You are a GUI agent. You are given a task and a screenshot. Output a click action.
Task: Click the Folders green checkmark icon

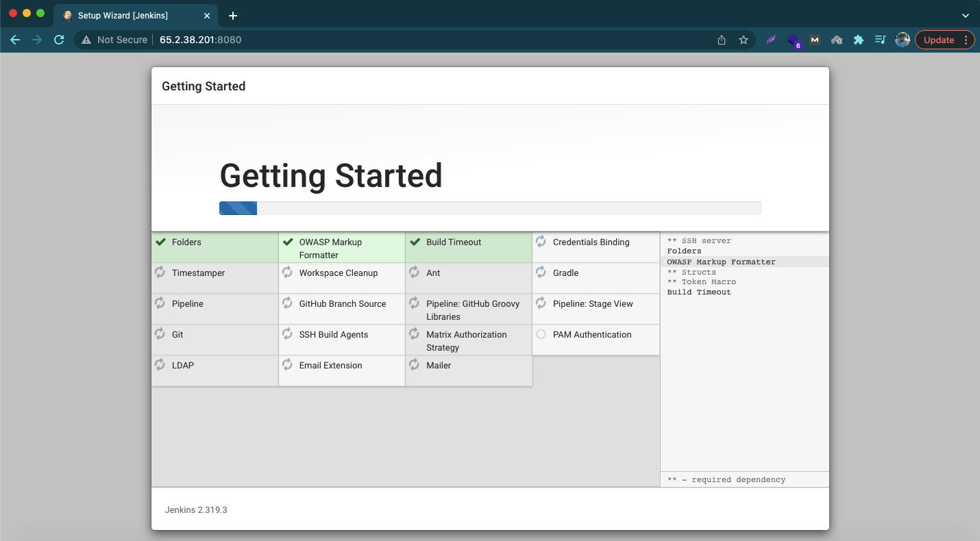(x=160, y=242)
